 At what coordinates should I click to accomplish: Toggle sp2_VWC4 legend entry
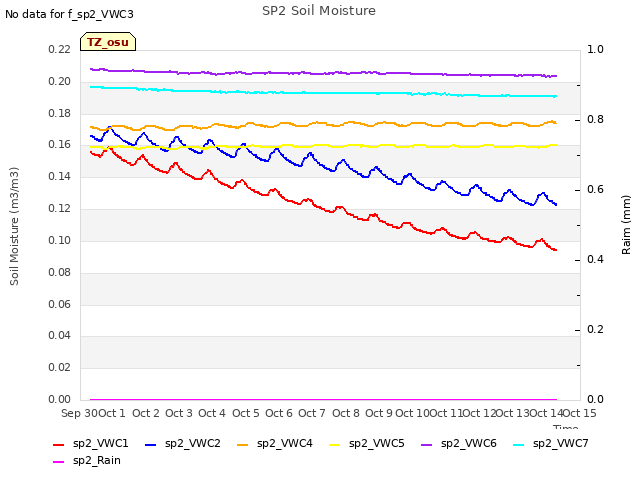(x=275, y=444)
